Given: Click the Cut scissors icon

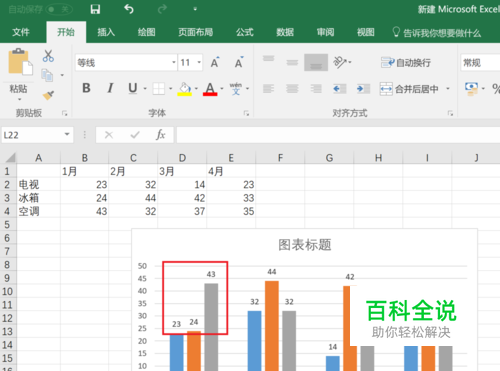Looking at the screenshot, I should (48, 56).
